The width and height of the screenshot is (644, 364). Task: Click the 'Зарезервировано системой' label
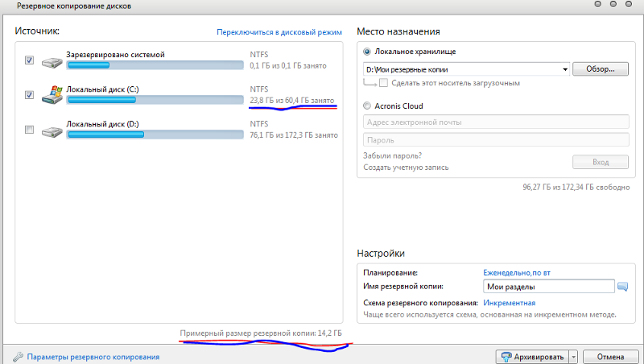tap(115, 55)
